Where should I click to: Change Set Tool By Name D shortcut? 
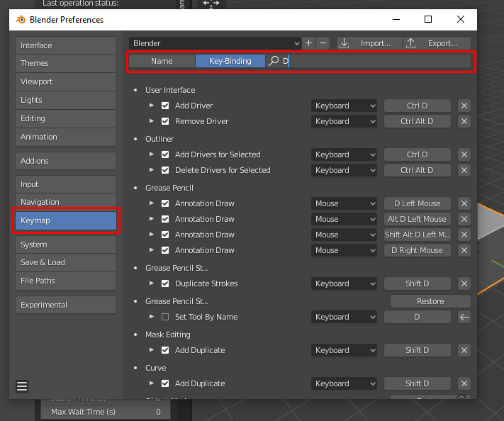[418, 317]
